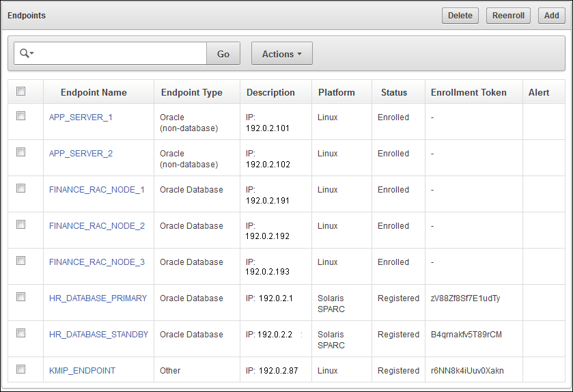Click the Go search button

(223, 53)
